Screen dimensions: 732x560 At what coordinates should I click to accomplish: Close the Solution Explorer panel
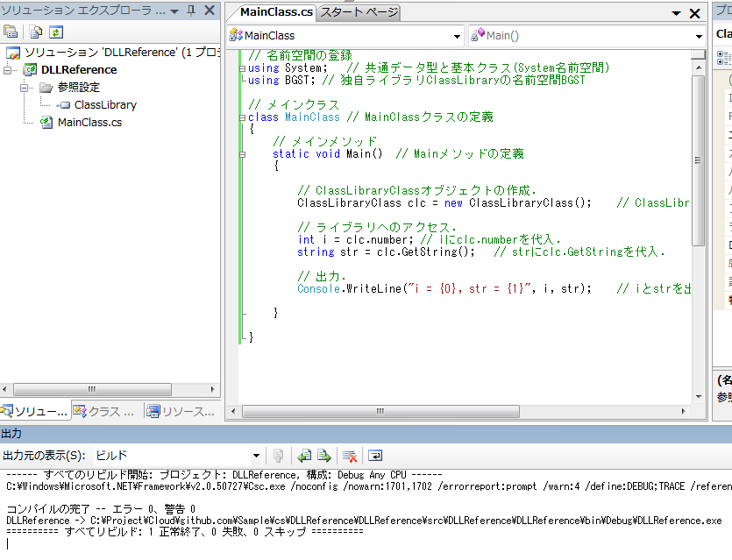[210, 11]
